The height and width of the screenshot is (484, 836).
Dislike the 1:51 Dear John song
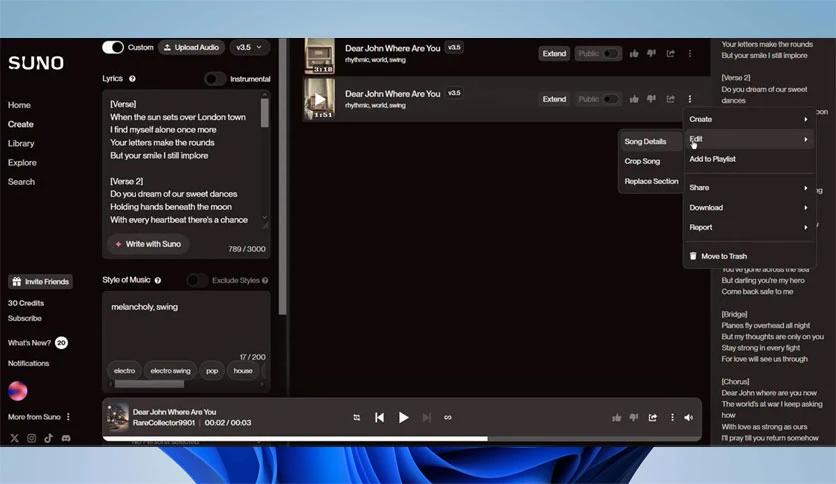coord(652,99)
